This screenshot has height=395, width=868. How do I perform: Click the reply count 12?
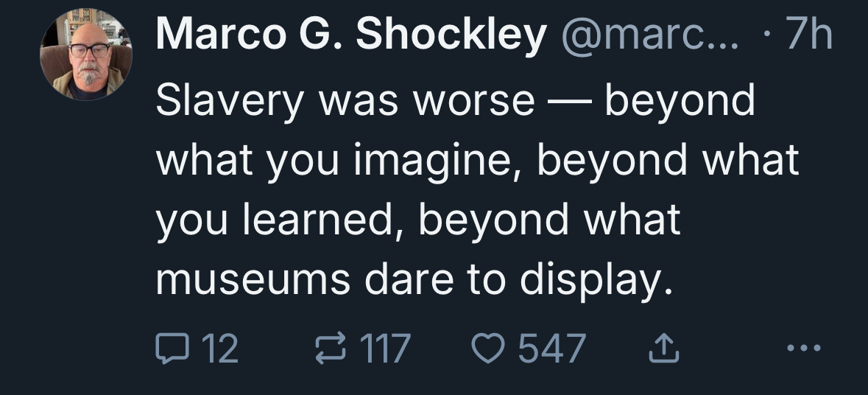coord(219,348)
